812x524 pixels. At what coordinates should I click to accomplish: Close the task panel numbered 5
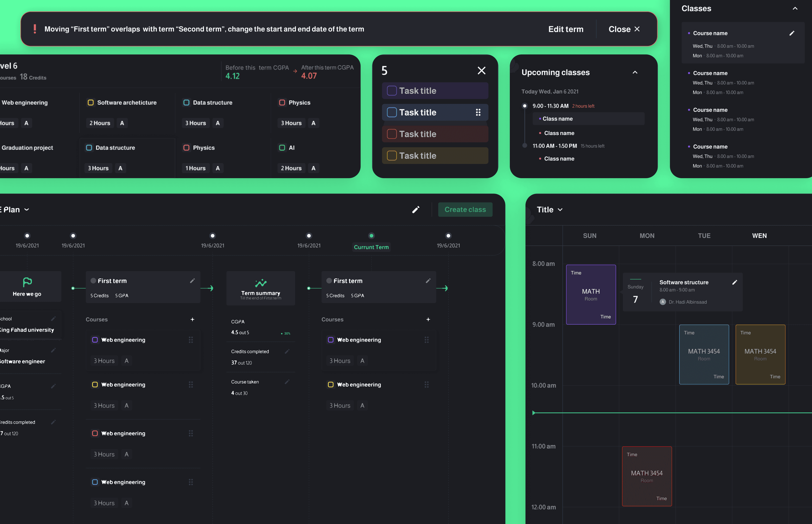coord(482,70)
